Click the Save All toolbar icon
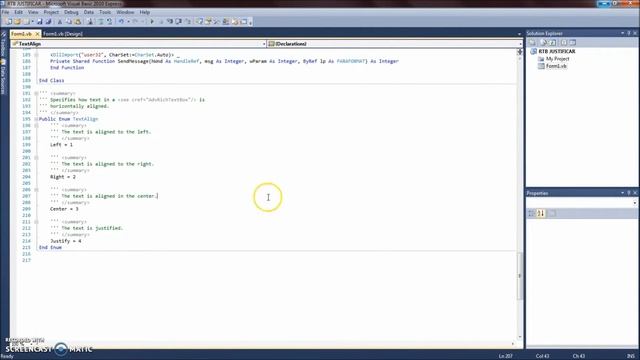This screenshot has width=640, height=360. (x=48, y=21)
